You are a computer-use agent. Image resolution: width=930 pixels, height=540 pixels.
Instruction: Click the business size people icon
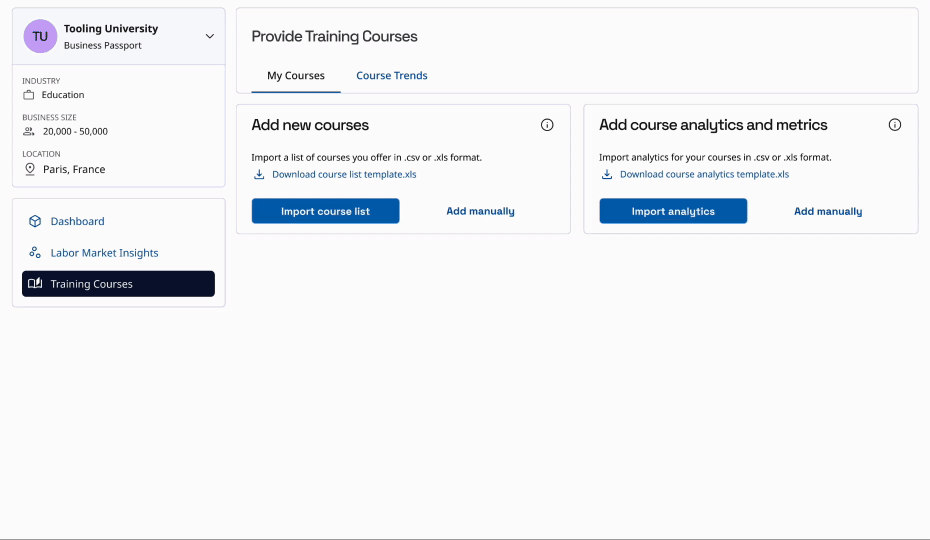pos(29,131)
